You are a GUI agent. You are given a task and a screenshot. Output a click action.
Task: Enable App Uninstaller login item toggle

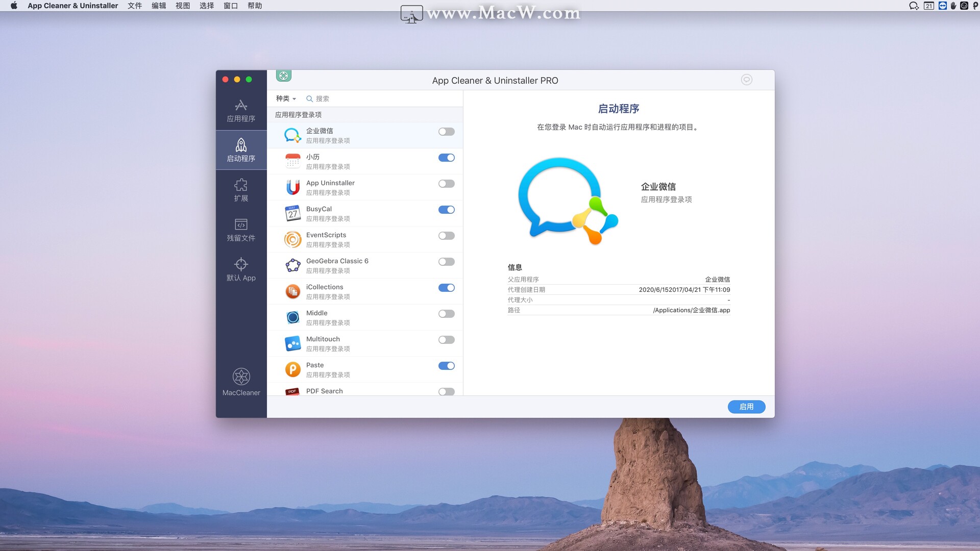(446, 184)
